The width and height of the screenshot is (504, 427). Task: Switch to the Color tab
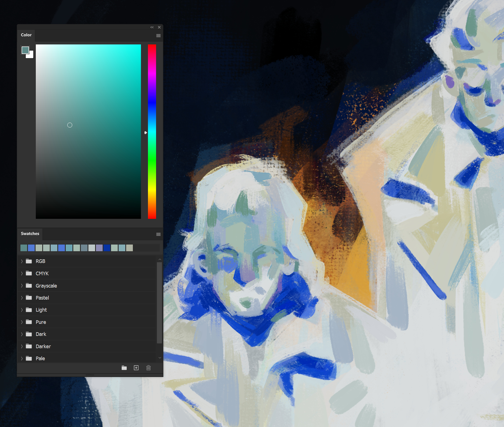click(x=26, y=35)
